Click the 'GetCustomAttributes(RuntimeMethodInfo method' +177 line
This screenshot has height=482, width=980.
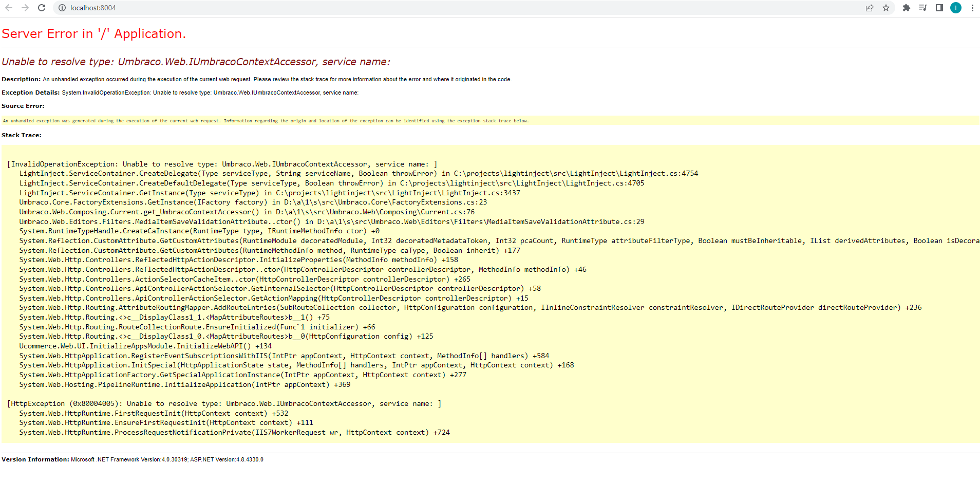270,251
